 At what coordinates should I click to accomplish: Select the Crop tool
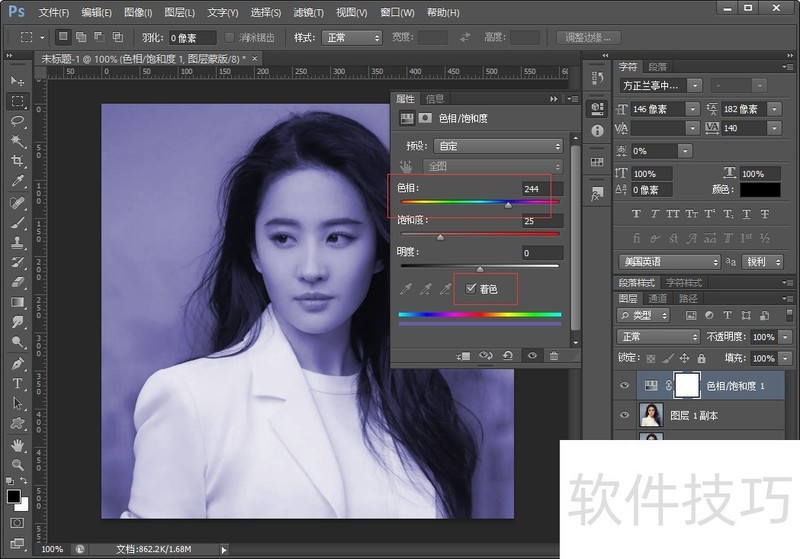click(17, 161)
